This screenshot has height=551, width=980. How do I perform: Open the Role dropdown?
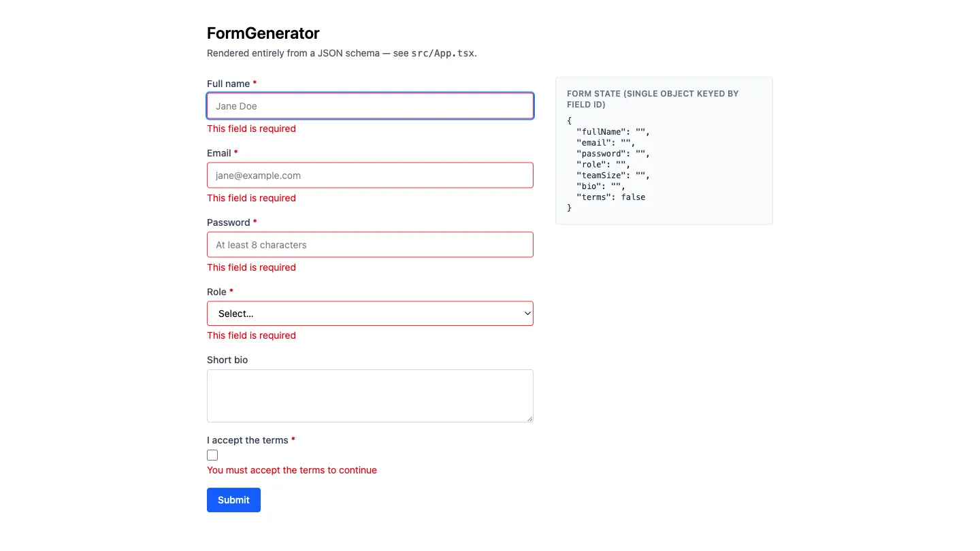point(370,314)
